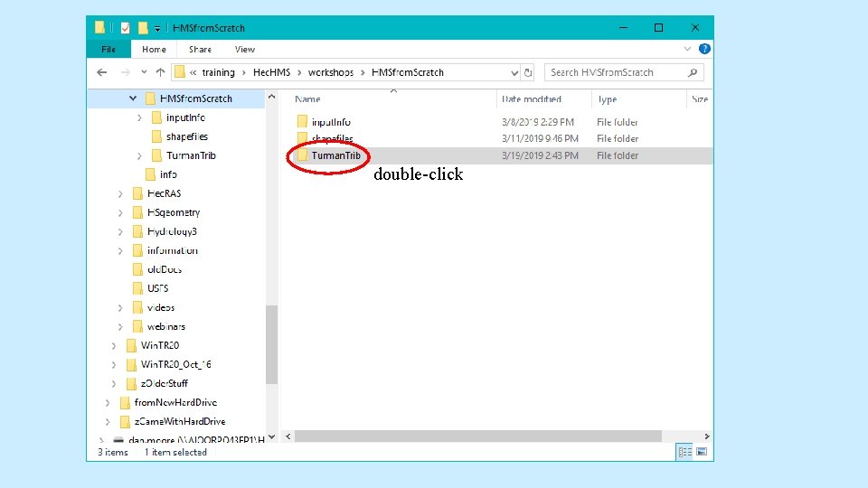This screenshot has width=868, height=488.
Task: Sort by the Size column header
Action: [x=700, y=99]
